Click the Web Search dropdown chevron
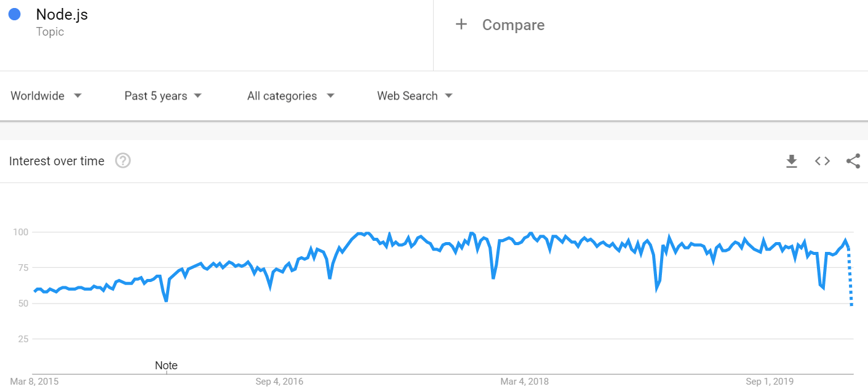Viewport: 868px width, 392px height. click(x=449, y=96)
